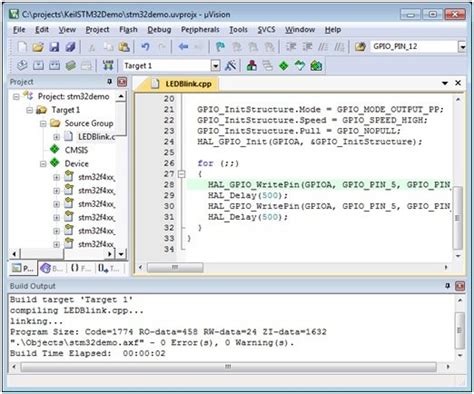Screen dimensions: 474x394
Task: Click the GPIO_PIN_12 find text field
Action: tap(414, 47)
